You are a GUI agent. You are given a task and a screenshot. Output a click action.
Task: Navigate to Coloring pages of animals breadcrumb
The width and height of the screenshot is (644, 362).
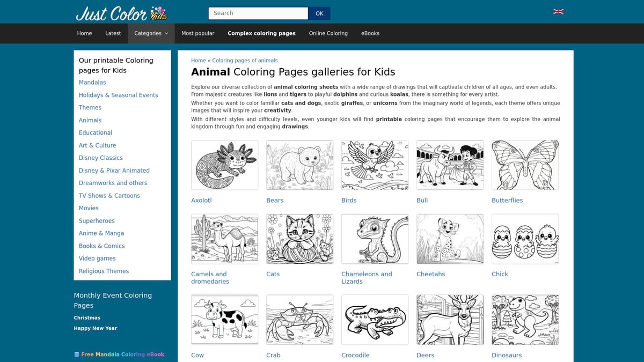click(244, 60)
